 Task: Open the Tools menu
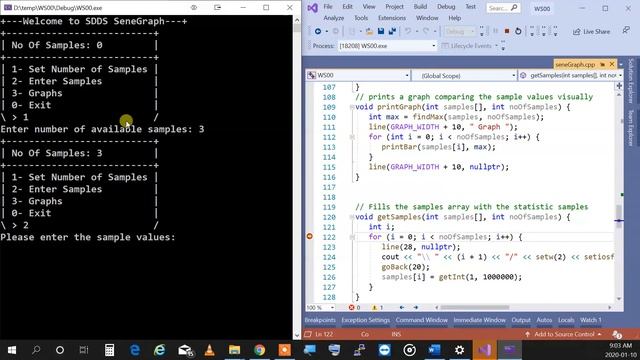361,18
